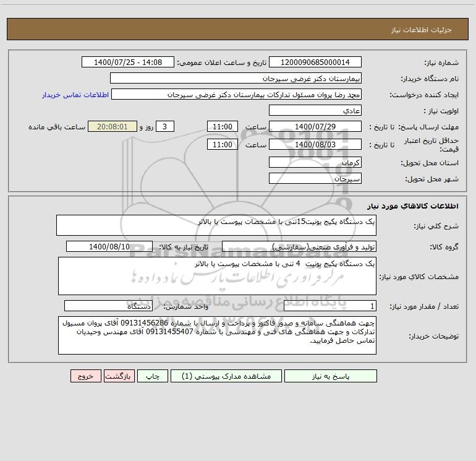The height and width of the screenshot is (461, 476).
Task: Click the بازگشت back button
Action: pyautogui.click(x=119, y=376)
